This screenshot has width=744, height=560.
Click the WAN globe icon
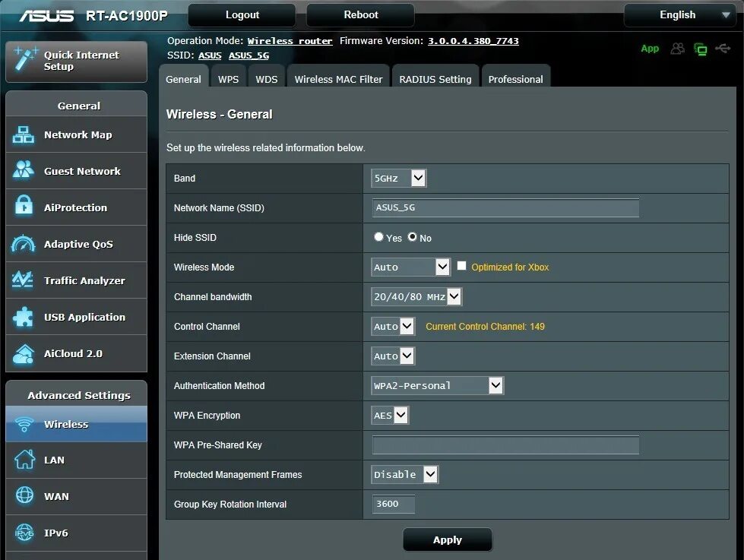pyautogui.click(x=24, y=495)
